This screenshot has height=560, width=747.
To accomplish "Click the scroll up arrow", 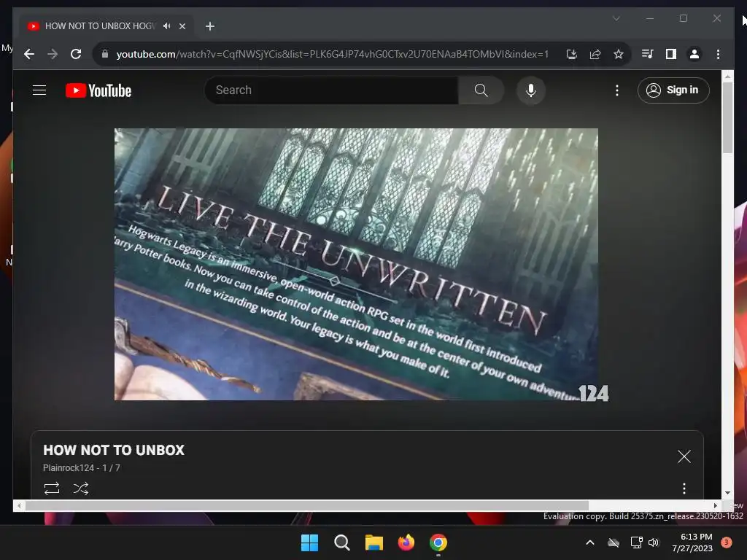I will click(x=727, y=76).
